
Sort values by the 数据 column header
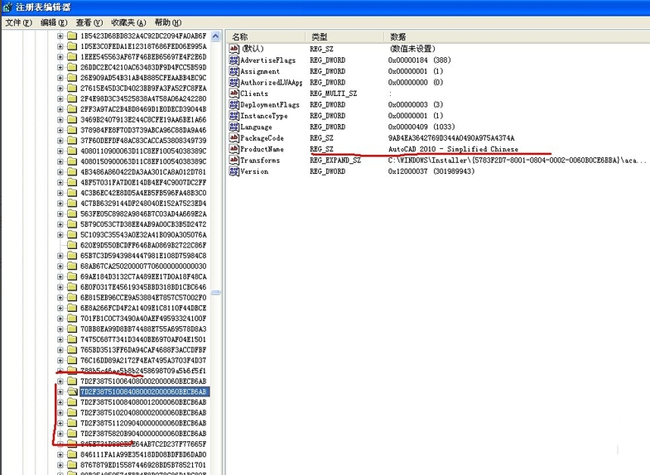click(x=517, y=37)
